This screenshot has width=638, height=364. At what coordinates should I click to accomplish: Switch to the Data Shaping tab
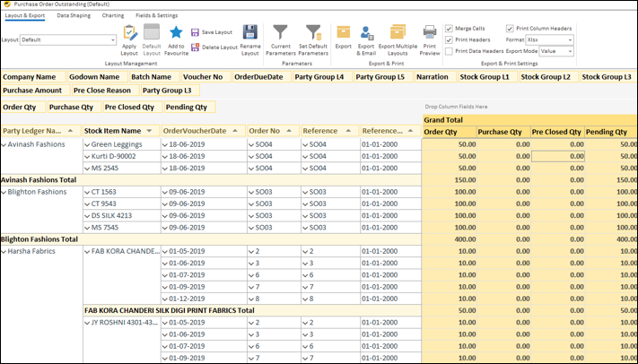(74, 15)
